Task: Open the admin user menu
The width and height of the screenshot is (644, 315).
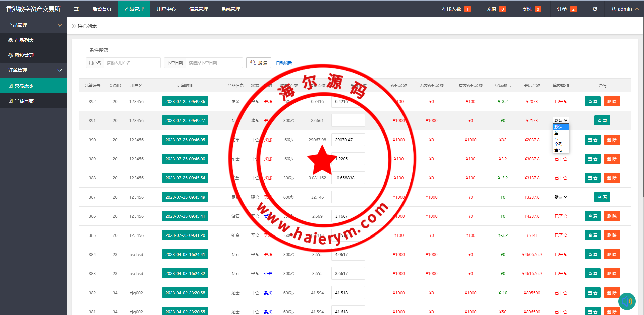Action: (x=625, y=9)
